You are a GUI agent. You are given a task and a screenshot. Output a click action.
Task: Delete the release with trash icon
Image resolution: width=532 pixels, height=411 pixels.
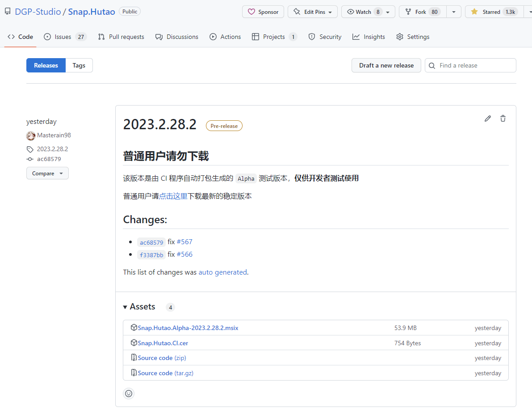(x=503, y=119)
